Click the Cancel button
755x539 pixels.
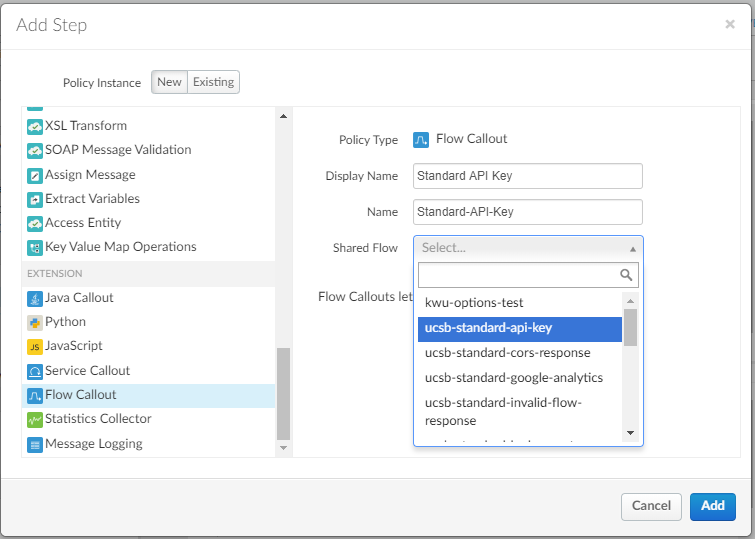tap(651, 506)
